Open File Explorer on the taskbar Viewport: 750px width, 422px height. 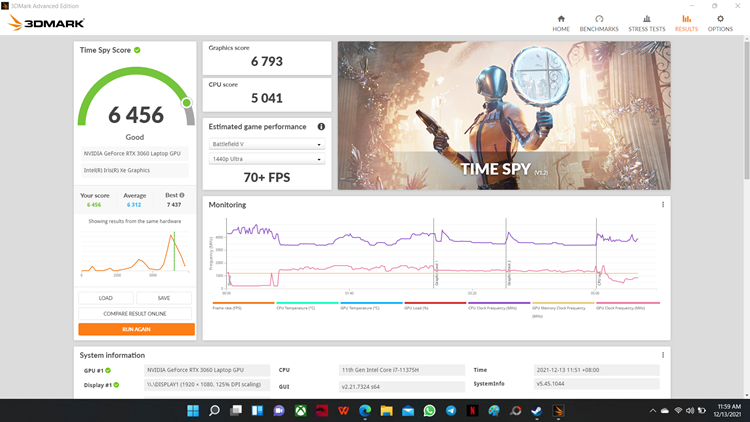pos(386,411)
